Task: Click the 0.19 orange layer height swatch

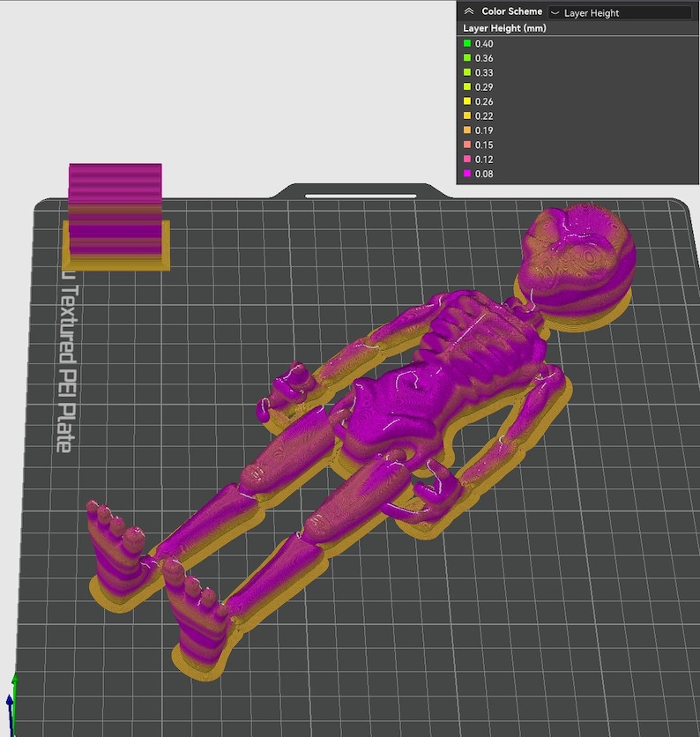Action: [x=467, y=130]
